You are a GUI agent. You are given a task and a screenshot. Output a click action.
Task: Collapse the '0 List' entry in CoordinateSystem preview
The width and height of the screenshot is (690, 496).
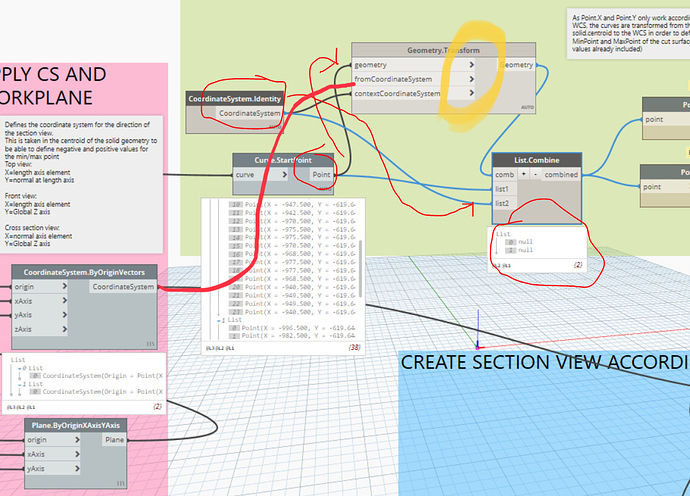tap(19, 368)
